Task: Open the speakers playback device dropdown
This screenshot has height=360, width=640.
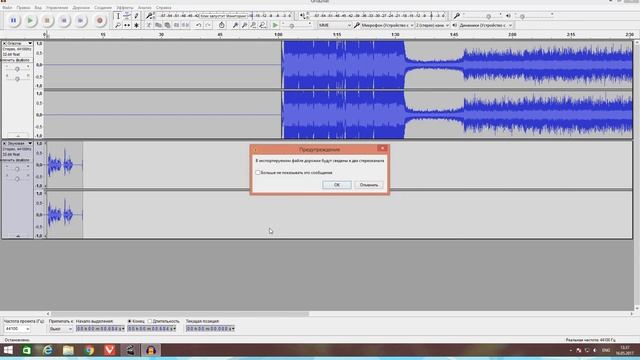Action: pos(485,25)
